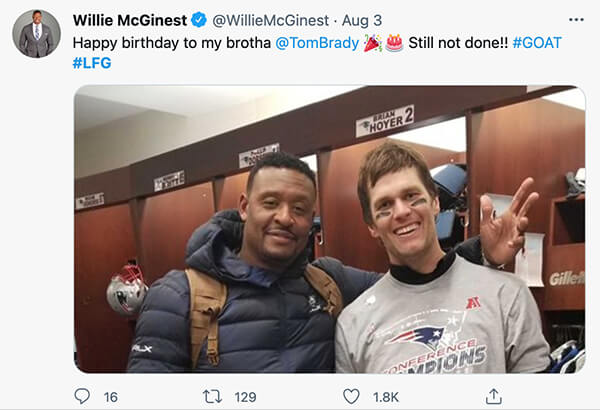Viewport: 600px width, 410px height.
Task: Click the Aug 3 timestamp
Action: pyautogui.click(x=363, y=20)
